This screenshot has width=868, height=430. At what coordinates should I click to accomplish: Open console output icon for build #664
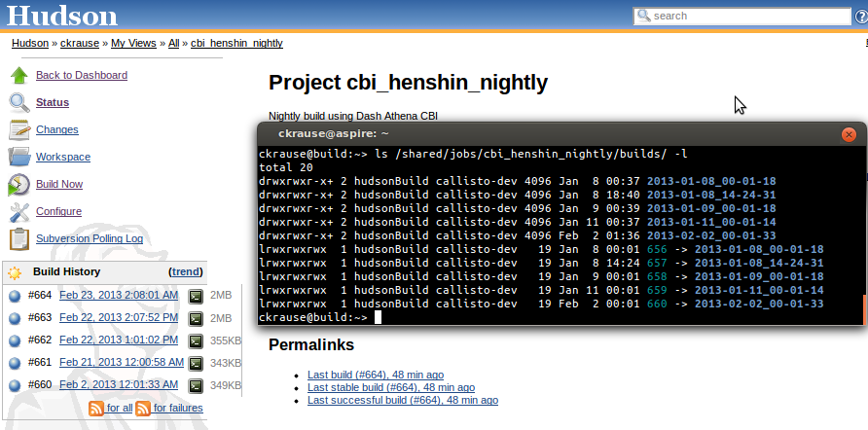(x=195, y=296)
